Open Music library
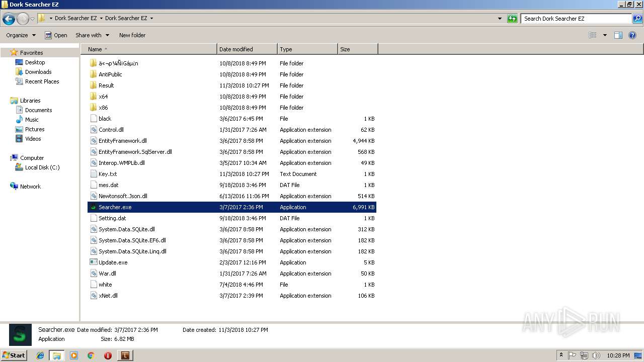The image size is (644, 362). tap(32, 120)
